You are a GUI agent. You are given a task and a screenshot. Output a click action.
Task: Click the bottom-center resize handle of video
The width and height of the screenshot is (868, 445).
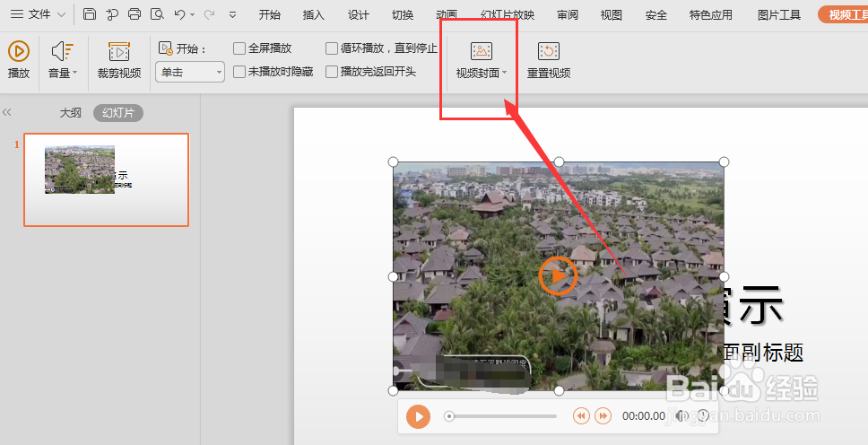(559, 390)
